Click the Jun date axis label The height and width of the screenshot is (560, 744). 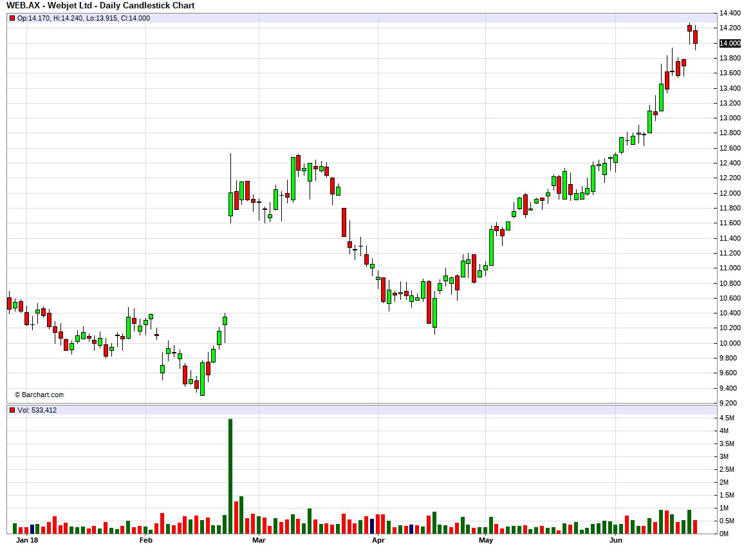coord(615,540)
